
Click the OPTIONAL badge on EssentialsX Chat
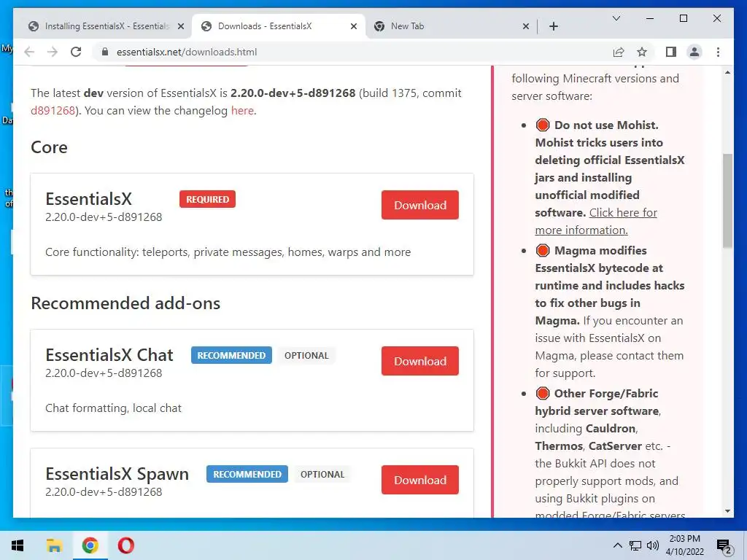[x=306, y=355]
